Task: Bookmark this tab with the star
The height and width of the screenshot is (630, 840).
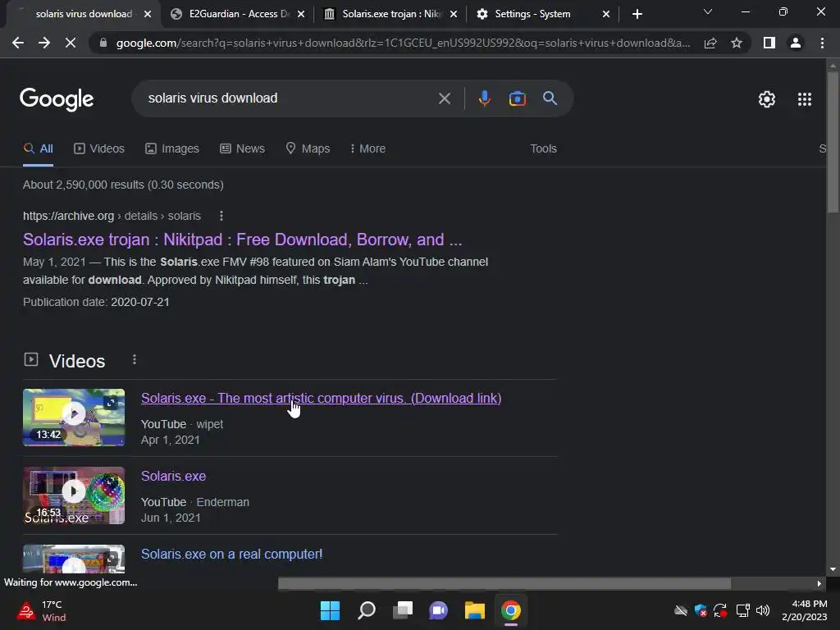Action: tap(737, 43)
